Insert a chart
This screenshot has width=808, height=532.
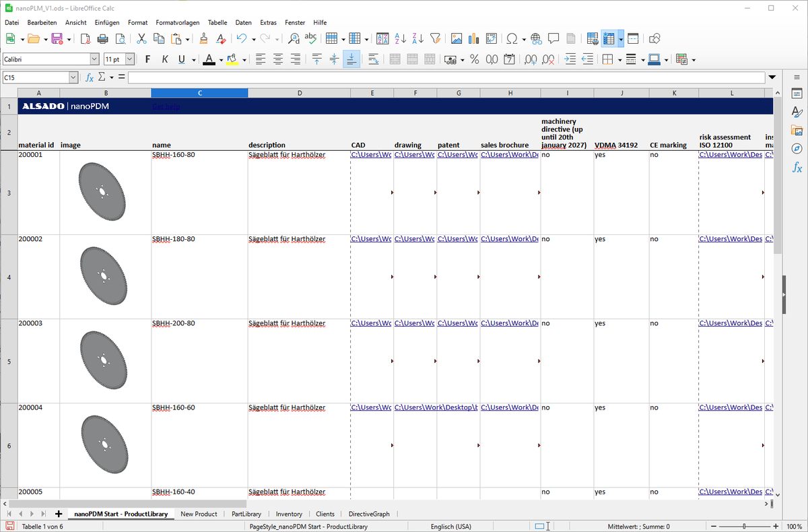coord(474,39)
